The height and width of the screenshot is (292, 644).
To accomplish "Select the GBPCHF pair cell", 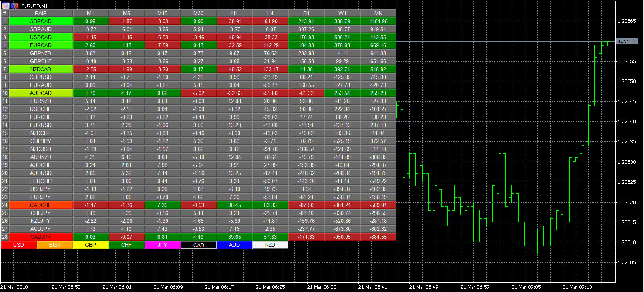I will click(x=41, y=61).
